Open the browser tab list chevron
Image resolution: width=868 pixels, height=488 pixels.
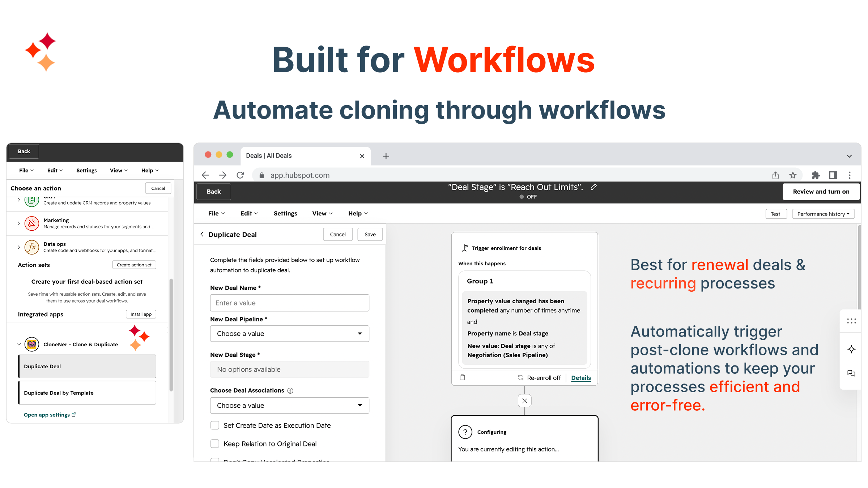(x=849, y=156)
